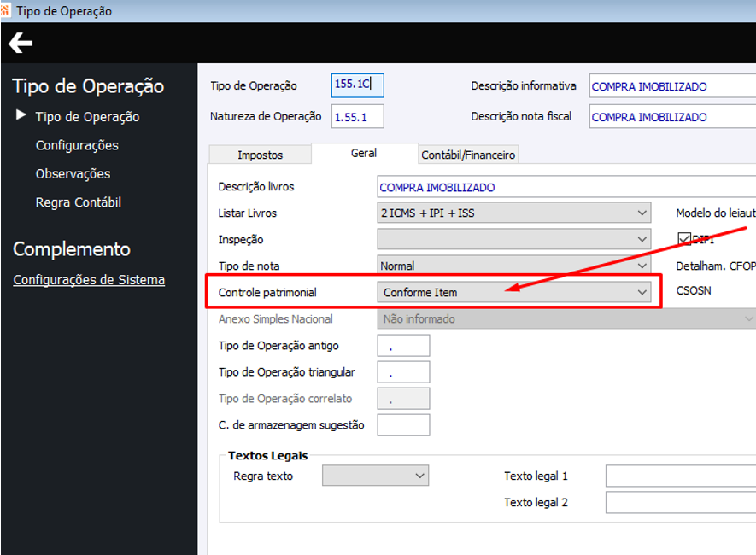Click the Detalham. CFOP label
Viewport: 756px width, 555px height.
716,266
